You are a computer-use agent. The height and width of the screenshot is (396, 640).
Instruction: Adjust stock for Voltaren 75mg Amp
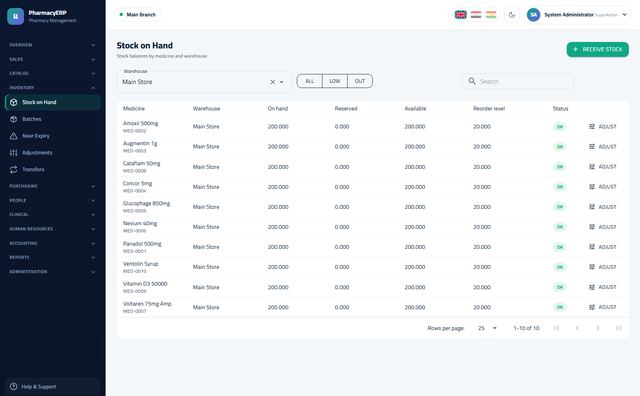tap(602, 307)
